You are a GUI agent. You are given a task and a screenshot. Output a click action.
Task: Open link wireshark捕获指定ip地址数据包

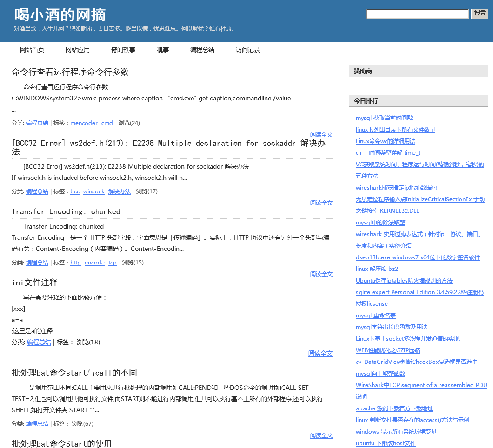(x=396, y=188)
